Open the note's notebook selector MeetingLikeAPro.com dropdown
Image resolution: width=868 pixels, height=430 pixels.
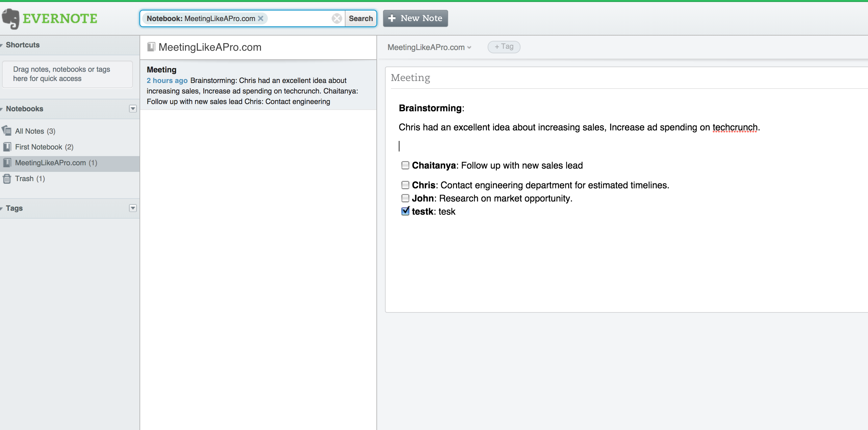pos(429,47)
